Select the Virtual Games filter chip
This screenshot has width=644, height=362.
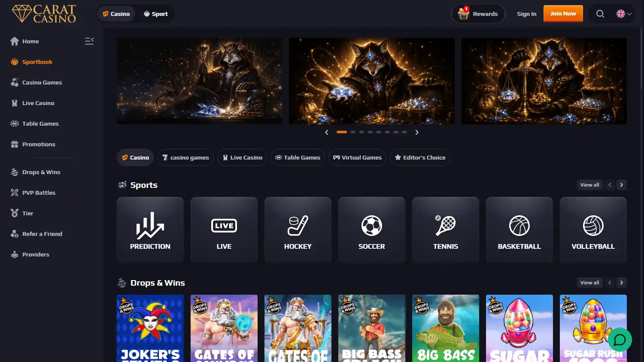tap(358, 157)
